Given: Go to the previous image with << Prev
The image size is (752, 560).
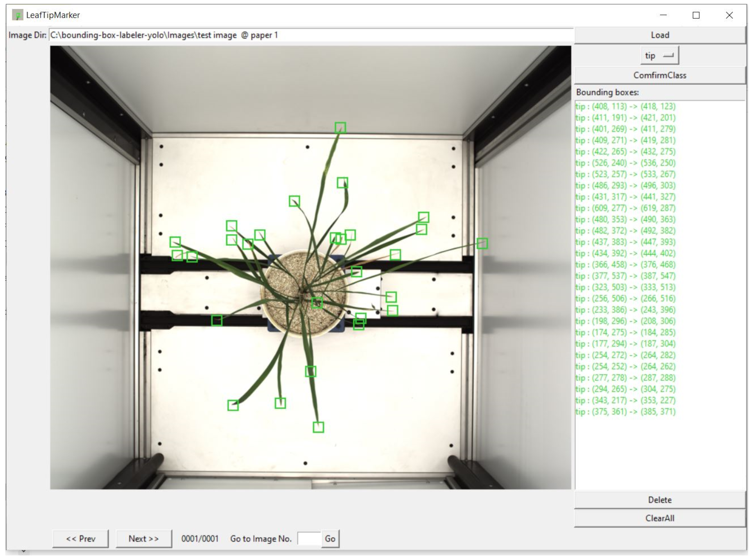Looking at the screenshot, I should pos(81,539).
